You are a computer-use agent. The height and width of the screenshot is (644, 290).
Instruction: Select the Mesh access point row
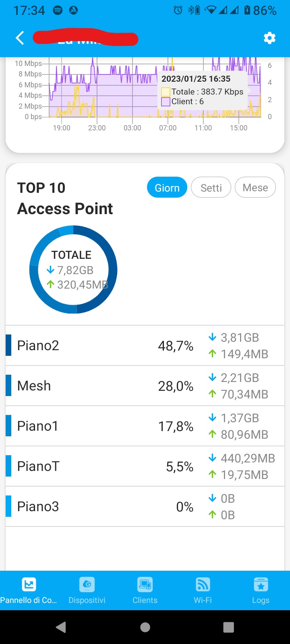(145, 386)
